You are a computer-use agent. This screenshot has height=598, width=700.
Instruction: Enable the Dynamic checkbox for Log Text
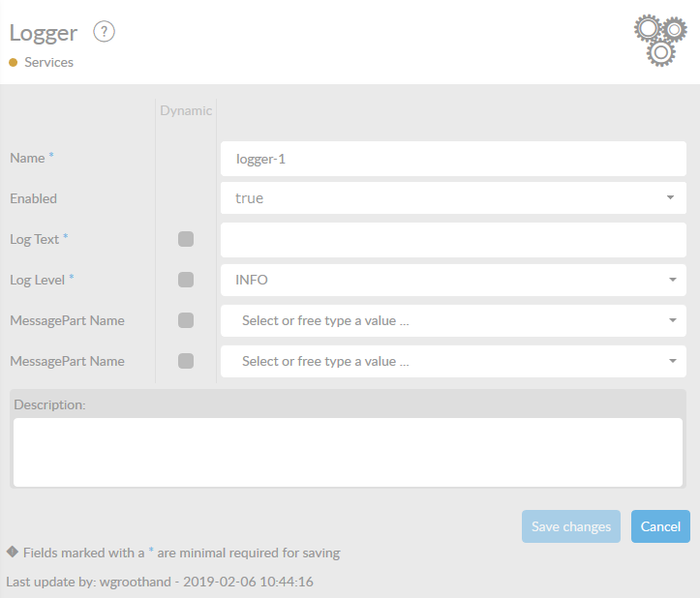(186, 239)
